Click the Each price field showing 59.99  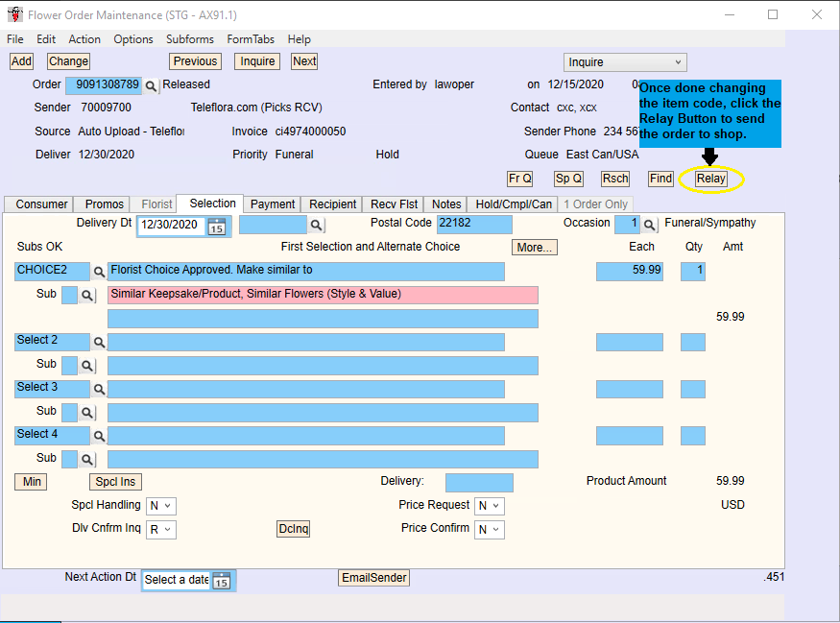point(630,272)
